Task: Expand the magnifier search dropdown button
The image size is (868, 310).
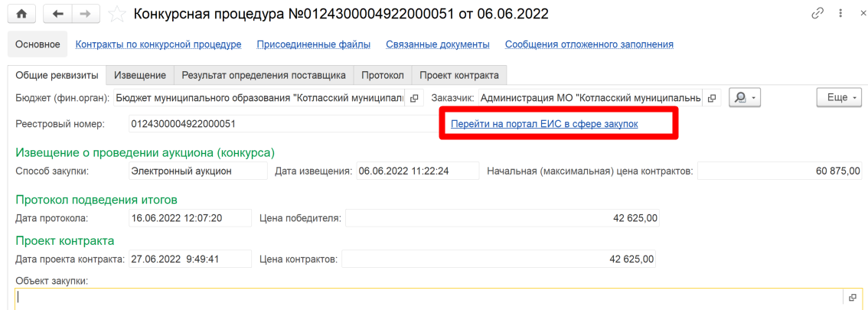Action: [746, 98]
